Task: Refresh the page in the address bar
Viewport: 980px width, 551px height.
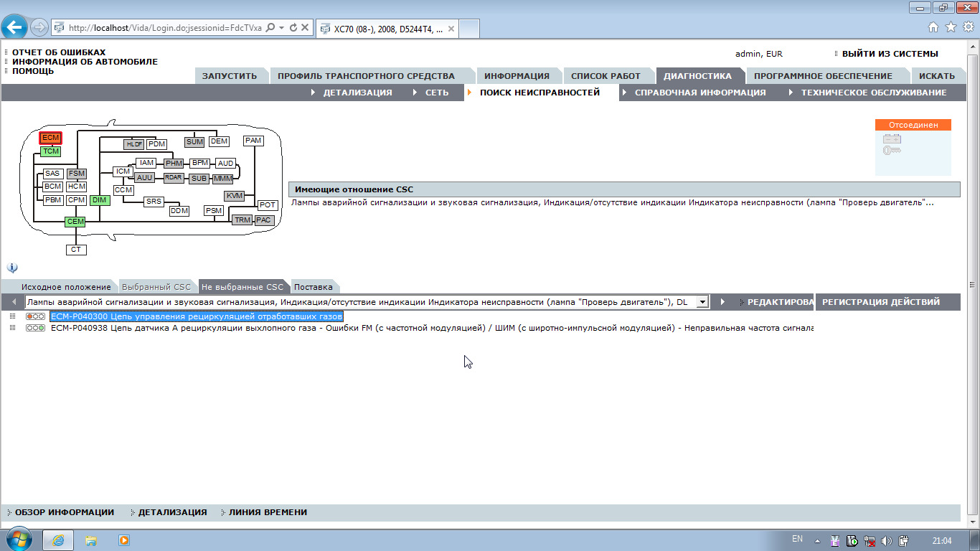Action: (x=293, y=28)
